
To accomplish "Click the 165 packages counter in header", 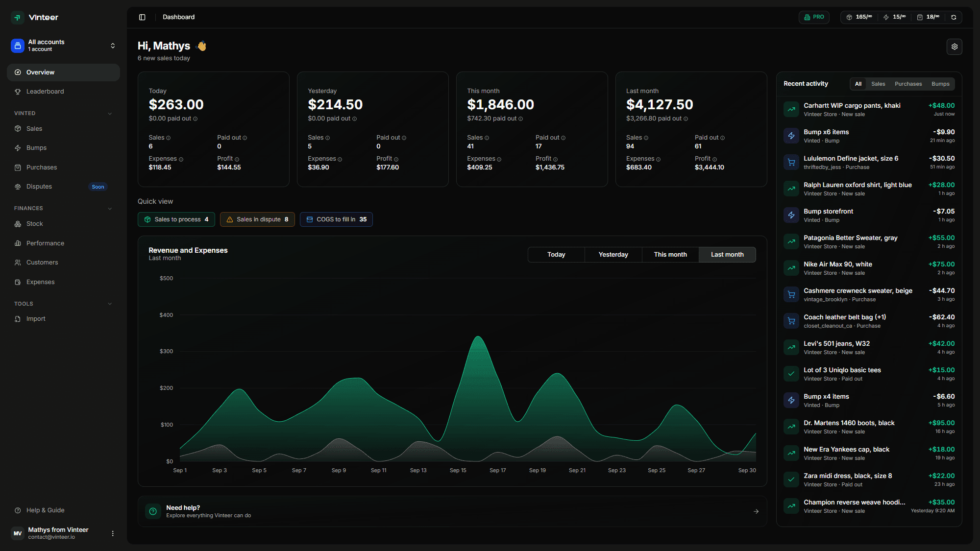I will pos(859,17).
